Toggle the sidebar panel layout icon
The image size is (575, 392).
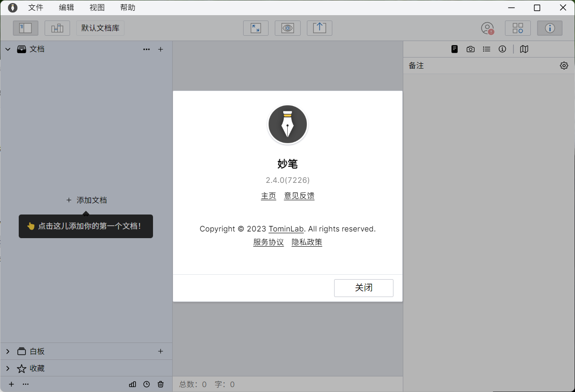coord(25,28)
